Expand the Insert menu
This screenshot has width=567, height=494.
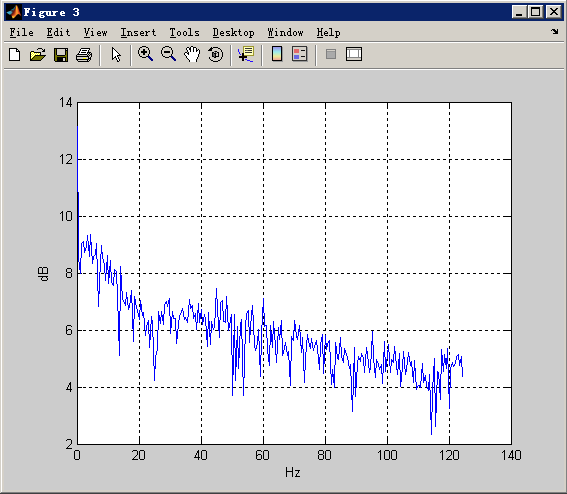click(138, 33)
